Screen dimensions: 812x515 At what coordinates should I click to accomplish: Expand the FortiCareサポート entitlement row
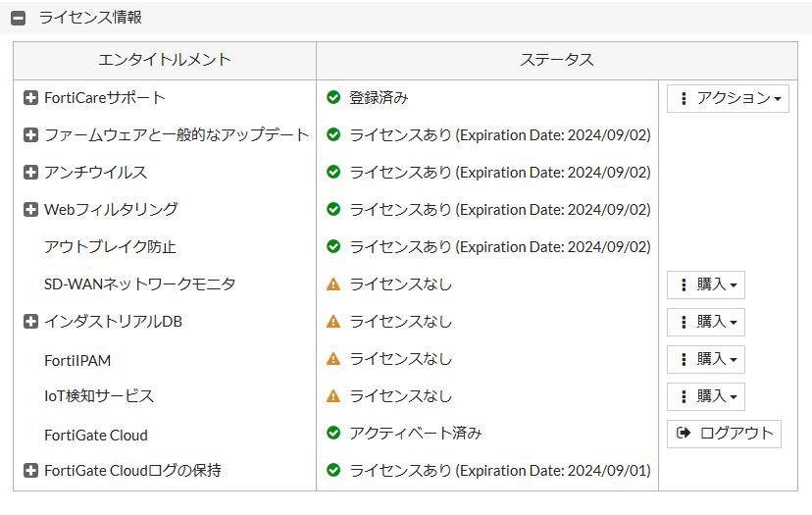click(x=30, y=98)
